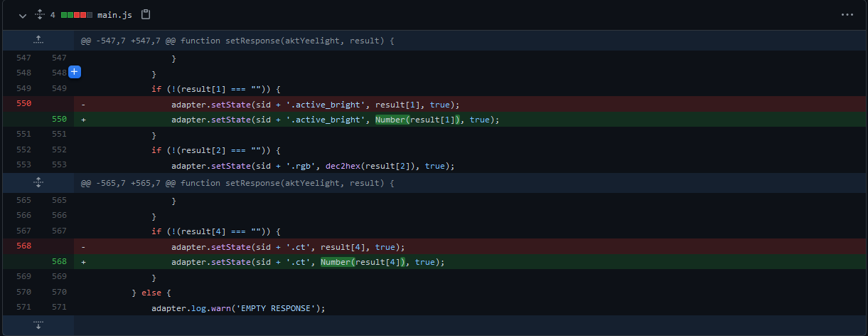
Task: Open the three-dot file options menu
Action: coord(847,14)
